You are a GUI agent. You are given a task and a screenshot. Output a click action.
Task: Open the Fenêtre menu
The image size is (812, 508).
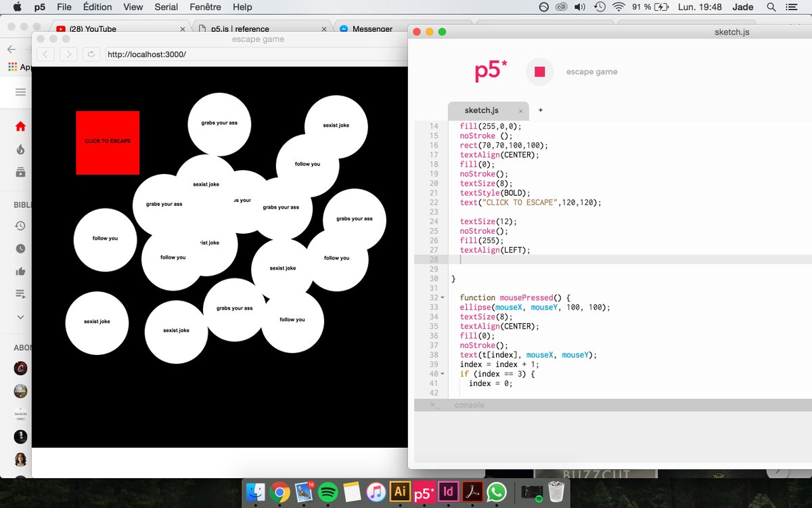pyautogui.click(x=206, y=7)
